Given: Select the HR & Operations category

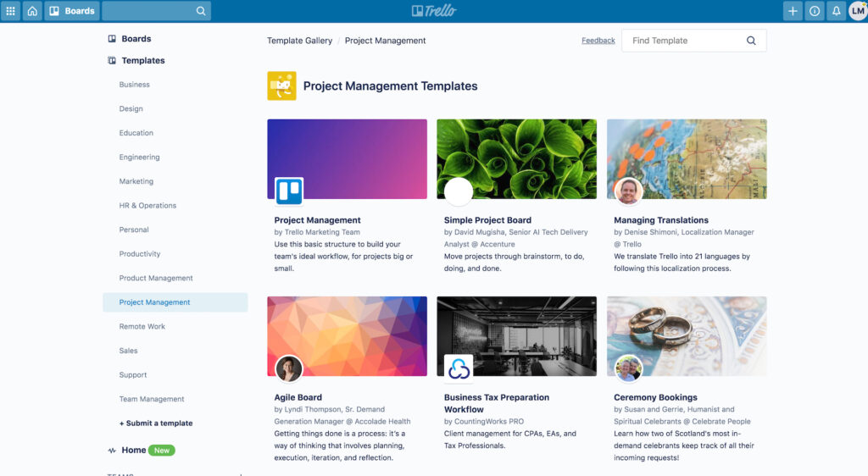Looking at the screenshot, I should point(147,206).
